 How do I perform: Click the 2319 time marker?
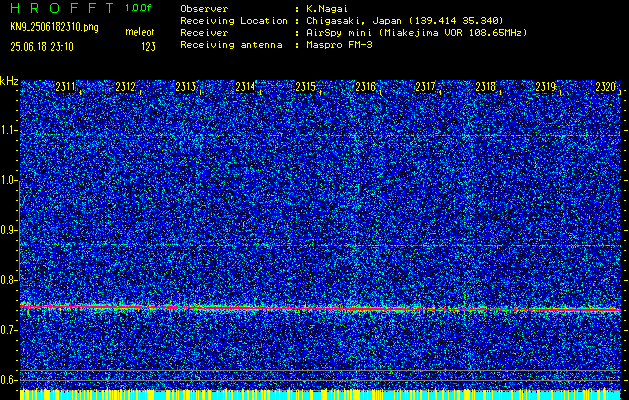click(546, 87)
